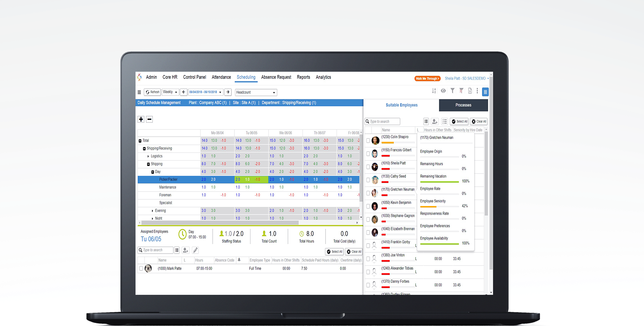Open the Attendance menu
This screenshot has height=326, width=644.
221,77
